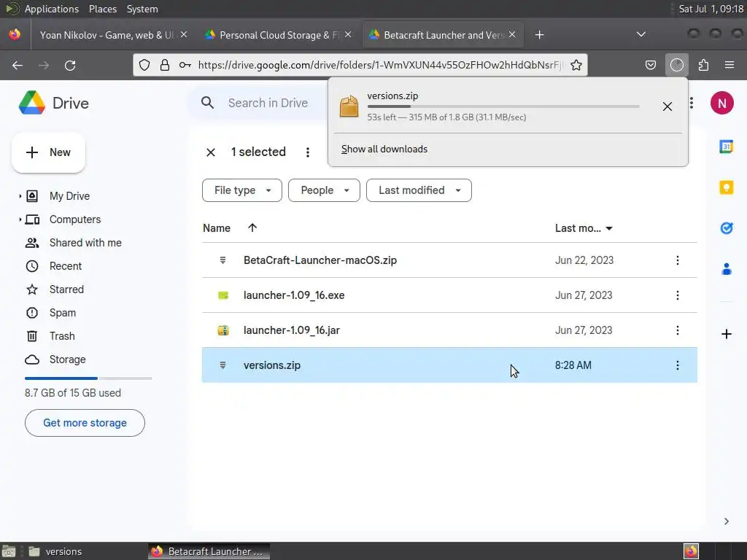Screen dimensions: 747x560
Task: Bookmark this page with the star icon
Action: point(576,65)
